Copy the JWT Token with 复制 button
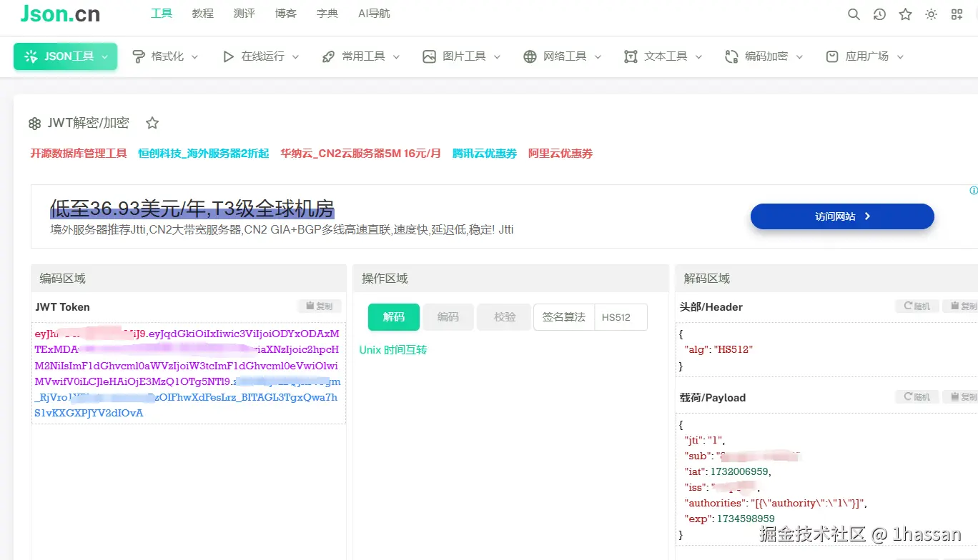The image size is (978, 560). [x=319, y=306]
